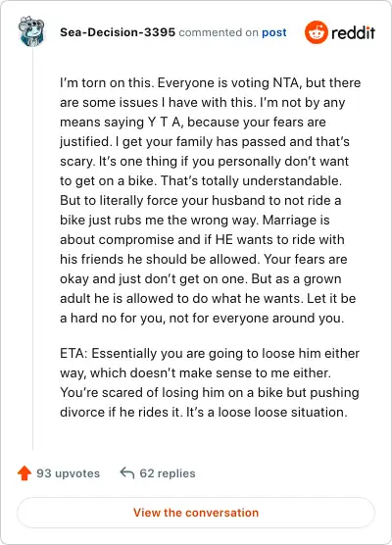Click the Sea-Decision-3395 user avatar

31,31
